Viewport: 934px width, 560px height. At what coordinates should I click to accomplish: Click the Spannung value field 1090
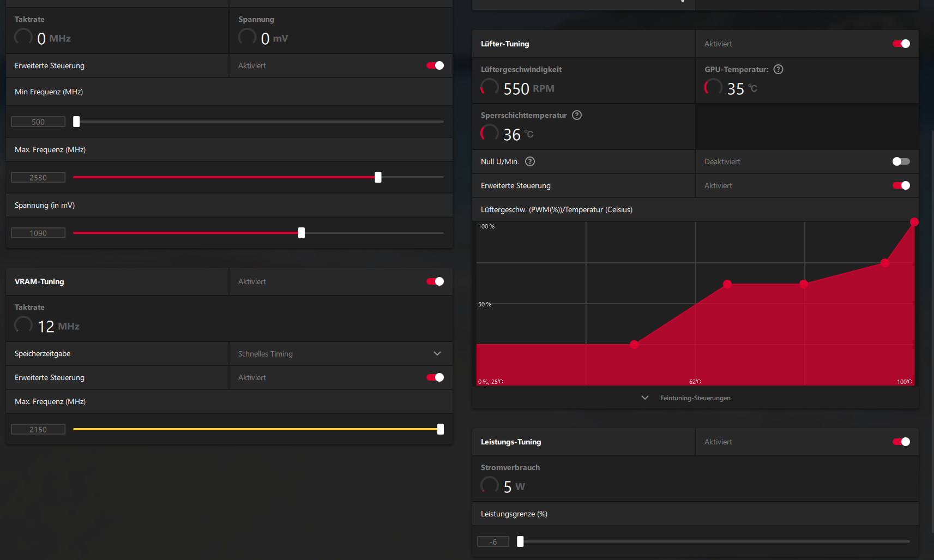point(38,233)
